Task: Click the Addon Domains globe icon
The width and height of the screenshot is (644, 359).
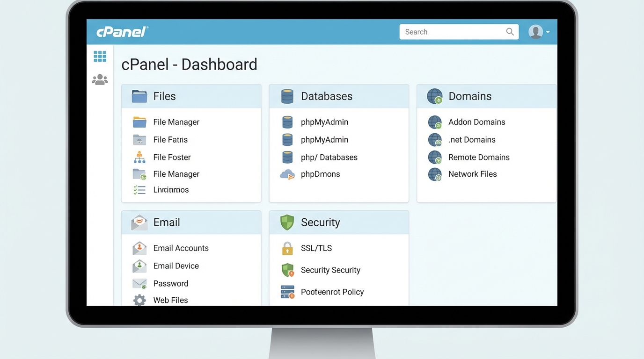Action: point(435,122)
